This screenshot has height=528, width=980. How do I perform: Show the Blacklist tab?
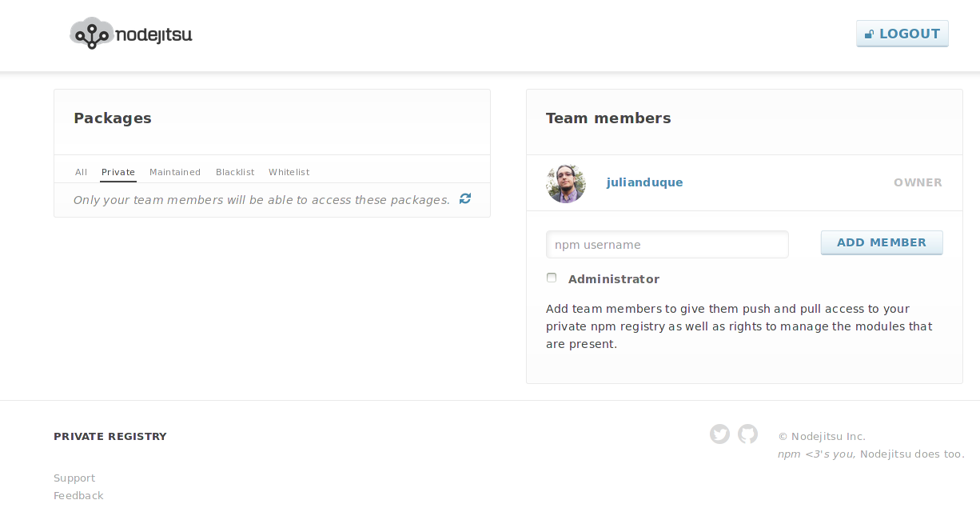click(235, 172)
